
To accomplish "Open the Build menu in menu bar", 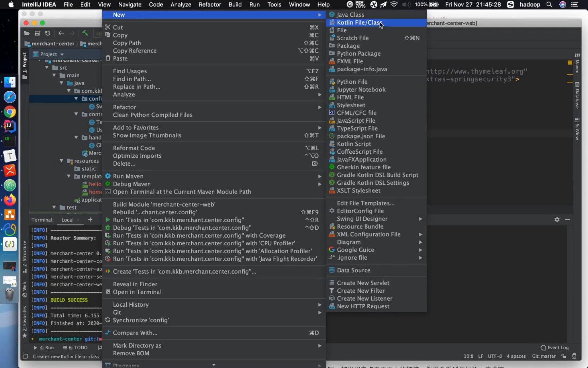I will 235,4.
